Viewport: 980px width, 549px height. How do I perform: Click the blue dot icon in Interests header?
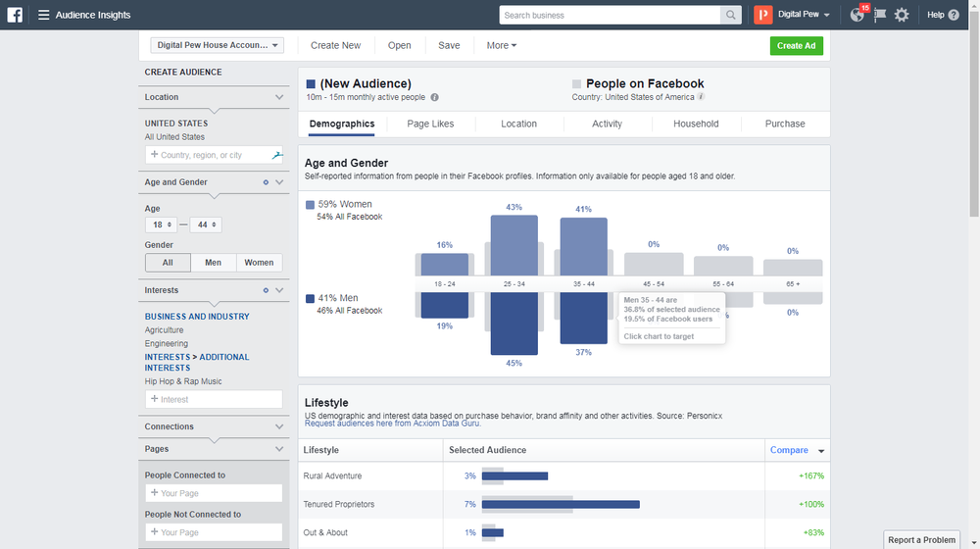point(266,290)
